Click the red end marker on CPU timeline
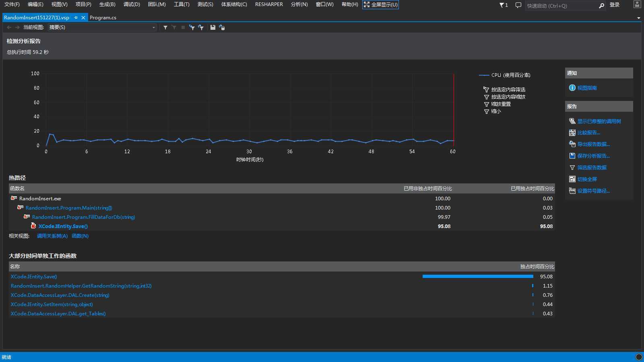Screen dimensions: 644x362 point(454,109)
